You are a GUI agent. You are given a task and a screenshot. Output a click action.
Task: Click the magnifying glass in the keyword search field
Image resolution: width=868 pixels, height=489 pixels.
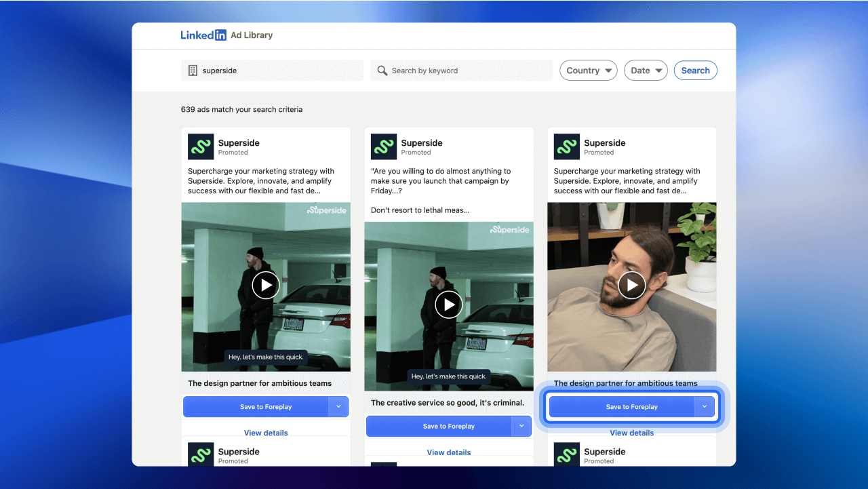tap(382, 70)
